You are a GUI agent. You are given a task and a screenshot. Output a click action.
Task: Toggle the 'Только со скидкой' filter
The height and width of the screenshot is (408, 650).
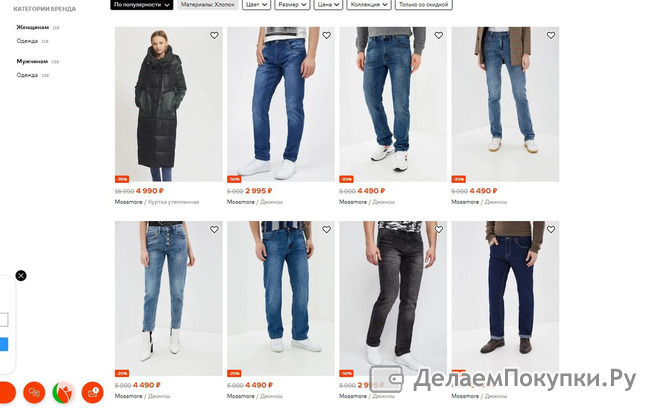[423, 5]
